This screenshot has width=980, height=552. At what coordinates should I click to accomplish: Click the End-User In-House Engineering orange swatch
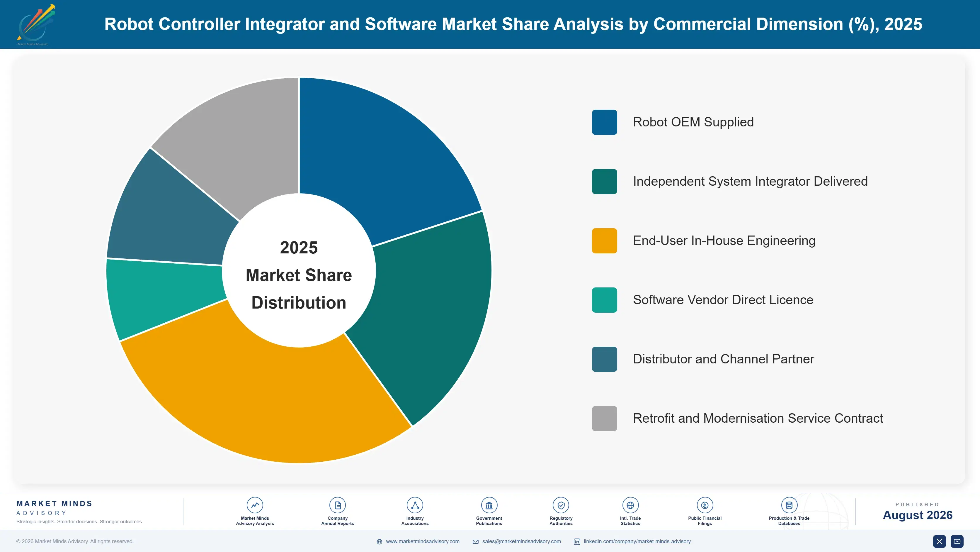(x=604, y=241)
